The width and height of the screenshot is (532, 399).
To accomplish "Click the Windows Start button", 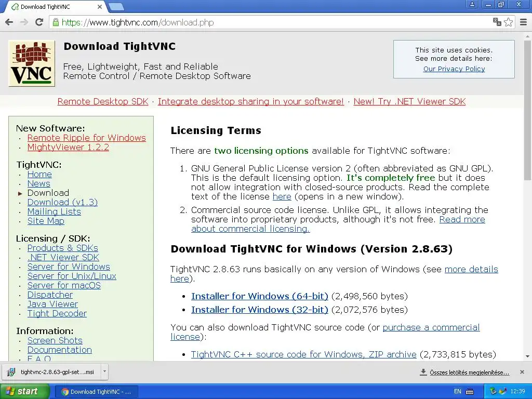I will (x=24, y=392).
